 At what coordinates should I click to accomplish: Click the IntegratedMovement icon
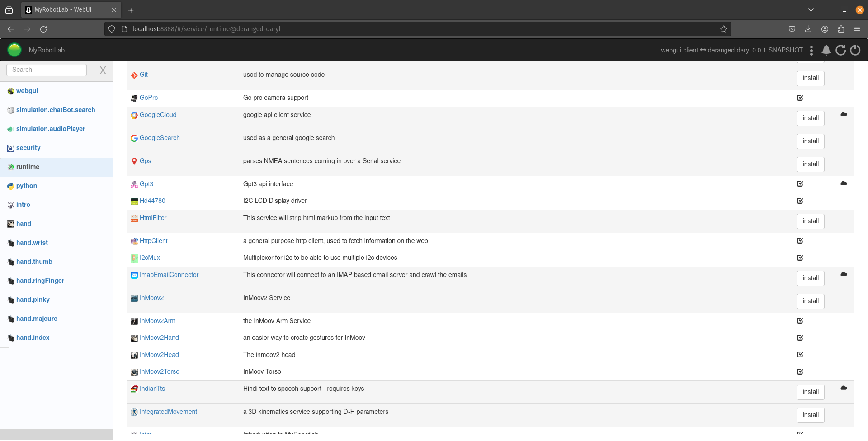134,413
